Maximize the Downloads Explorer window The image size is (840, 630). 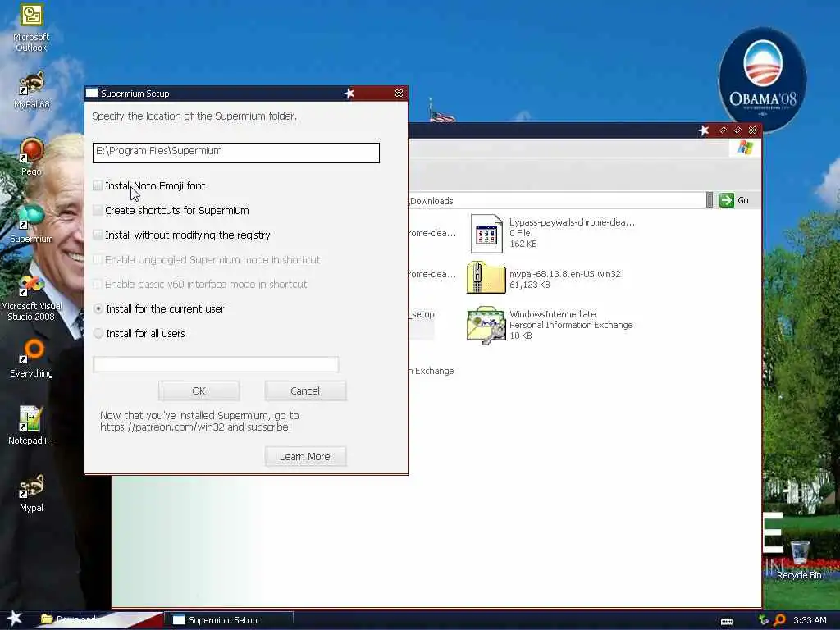(737, 130)
